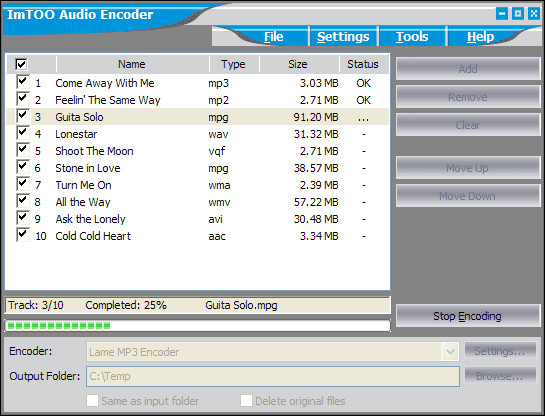
Task: Click the green encoding progress bar
Action: pyautogui.click(x=197, y=326)
